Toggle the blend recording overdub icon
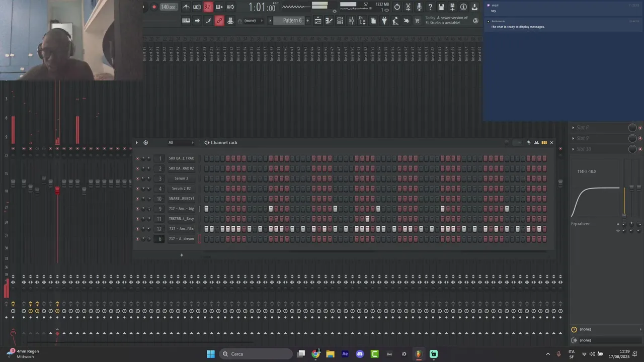 click(219, 7)
